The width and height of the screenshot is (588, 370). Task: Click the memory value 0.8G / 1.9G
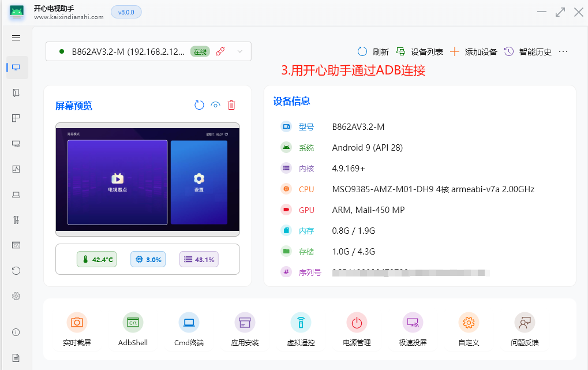[353, 231]
